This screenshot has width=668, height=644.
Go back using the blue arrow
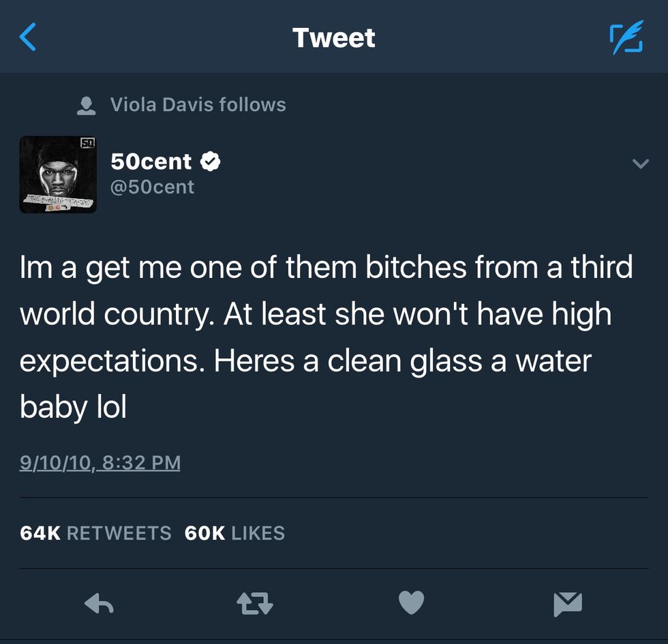pos(28,37)
